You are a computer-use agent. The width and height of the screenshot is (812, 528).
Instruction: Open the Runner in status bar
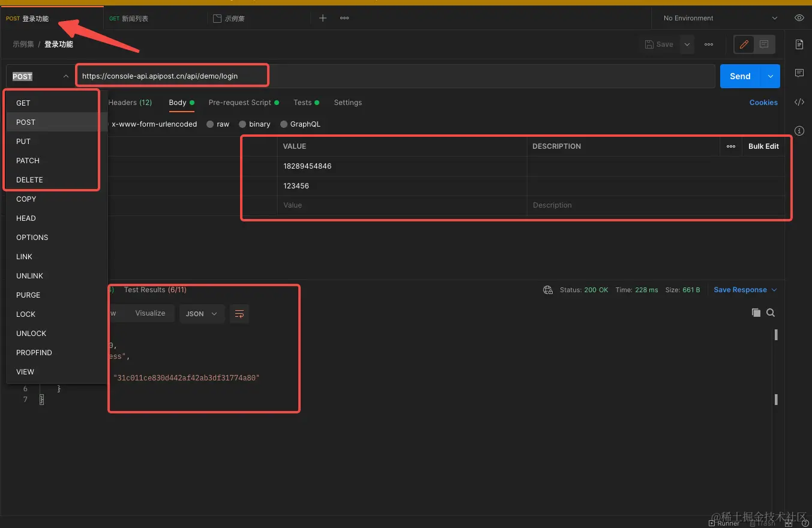(x=724, y=523)
